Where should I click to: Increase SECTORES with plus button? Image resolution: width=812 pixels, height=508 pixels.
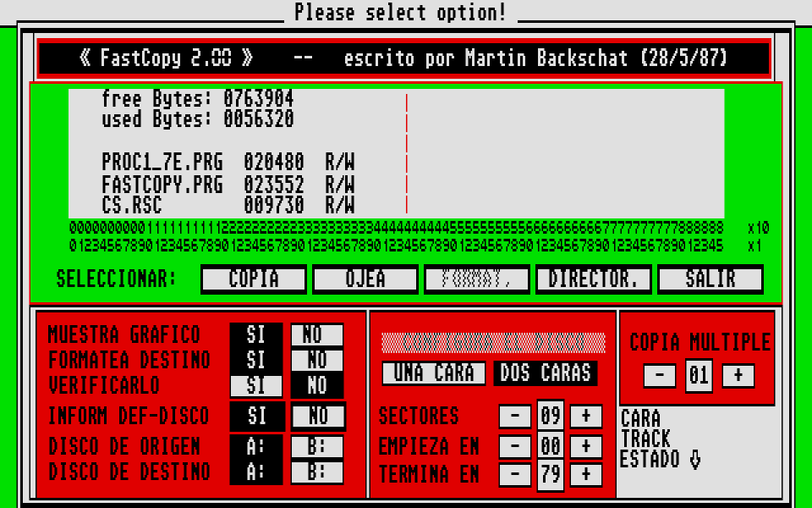(x=586, y=417)
